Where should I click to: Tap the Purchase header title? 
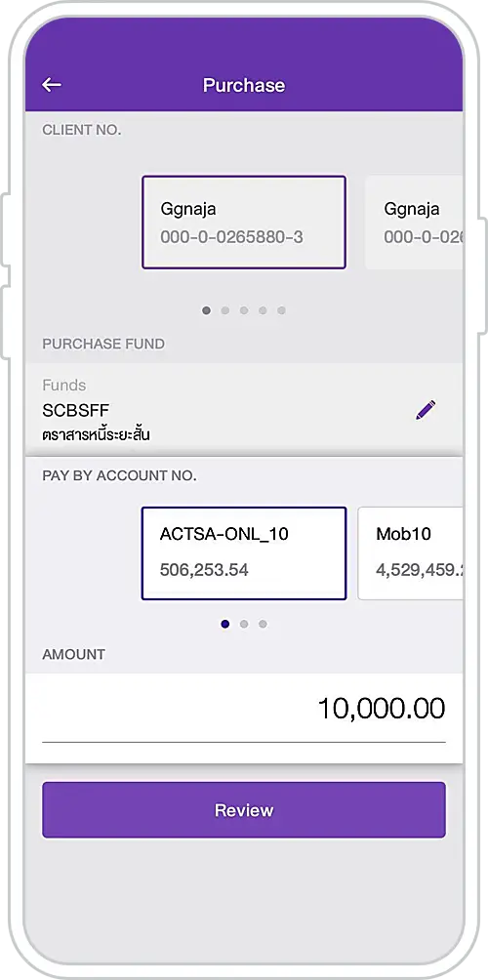pyautogui.click(x=244, y=85)
